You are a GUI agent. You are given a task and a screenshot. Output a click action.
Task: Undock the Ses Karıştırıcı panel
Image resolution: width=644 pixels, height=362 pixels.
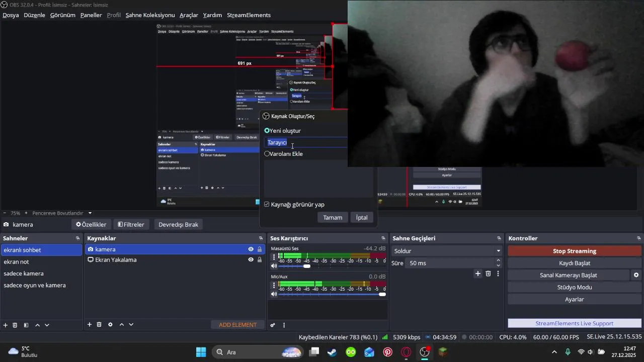click(383, 238)
